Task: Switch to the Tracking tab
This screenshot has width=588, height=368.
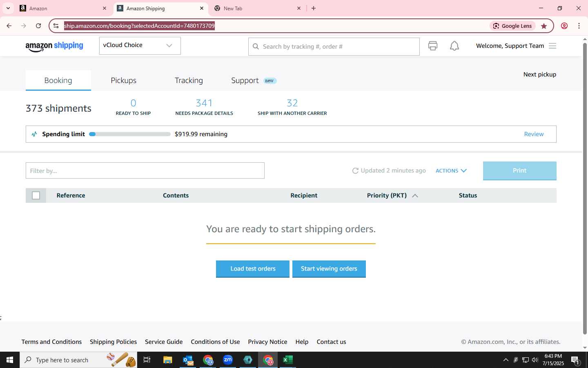Action: (189, 80)
